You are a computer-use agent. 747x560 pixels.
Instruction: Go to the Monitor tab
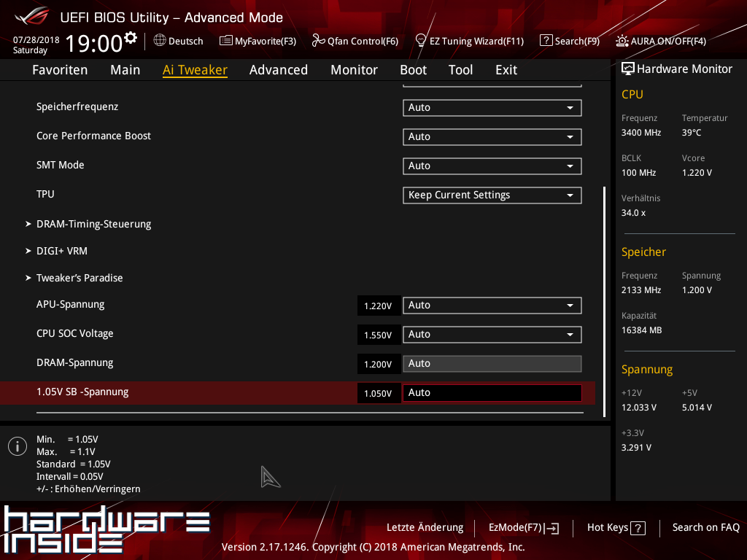(x=354, y=70)
